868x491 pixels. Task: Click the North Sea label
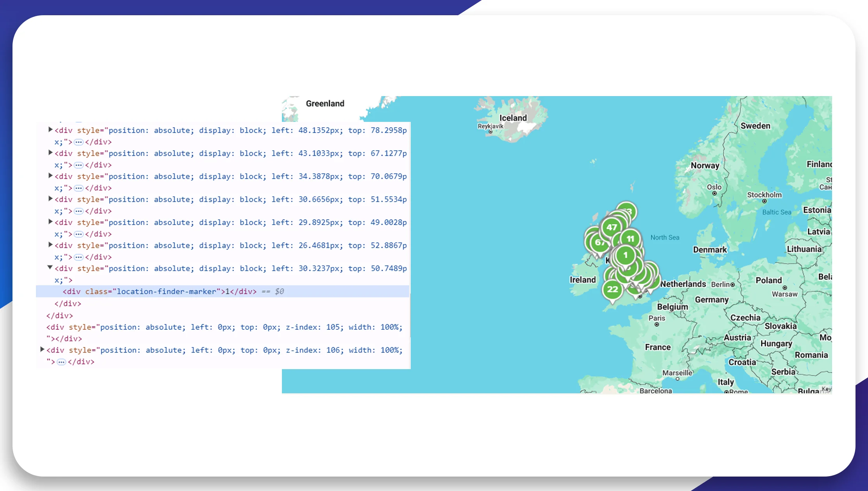pyautogui.click(x=665, y=237)
